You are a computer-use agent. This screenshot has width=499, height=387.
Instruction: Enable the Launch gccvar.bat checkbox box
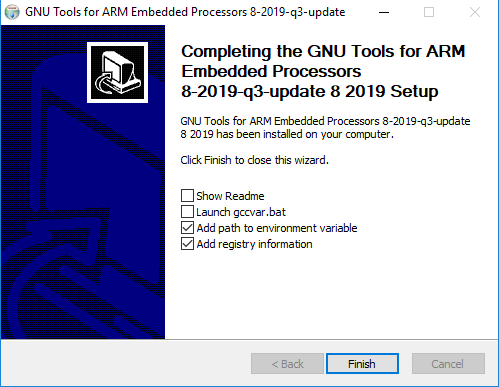(x=187, y=212)
